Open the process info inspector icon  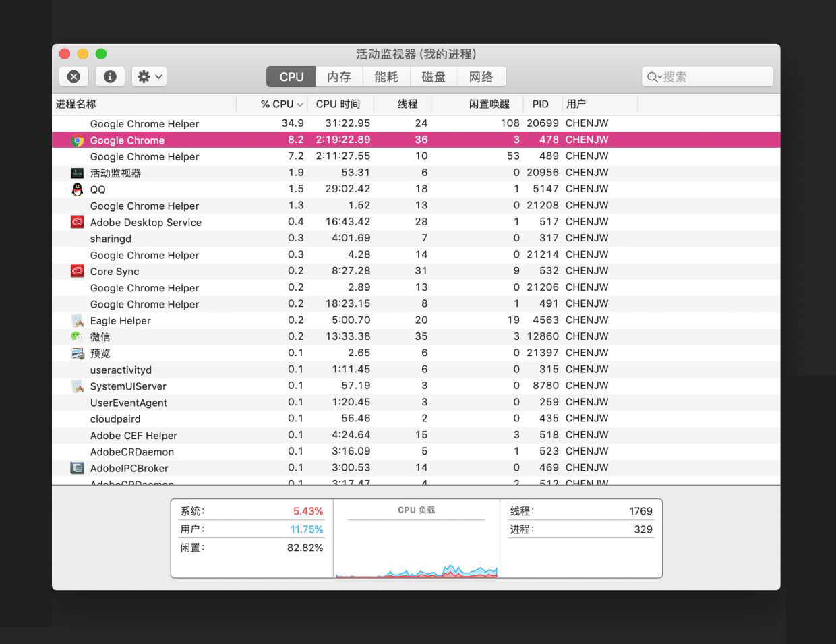(x=110, y=77)
